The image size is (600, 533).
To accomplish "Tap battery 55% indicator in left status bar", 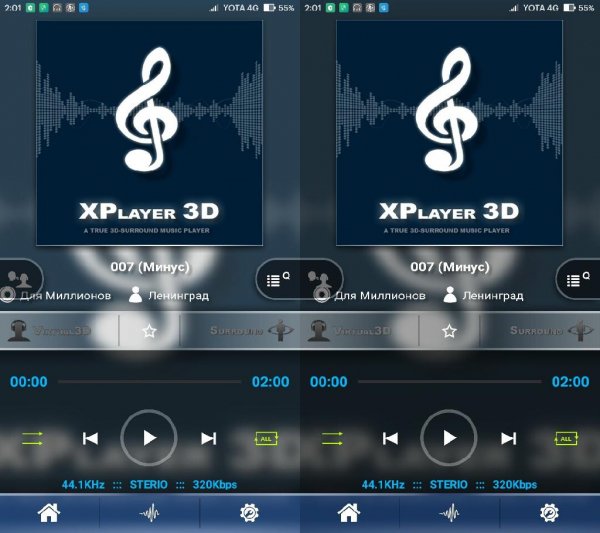I will click(x=279, y=8).
